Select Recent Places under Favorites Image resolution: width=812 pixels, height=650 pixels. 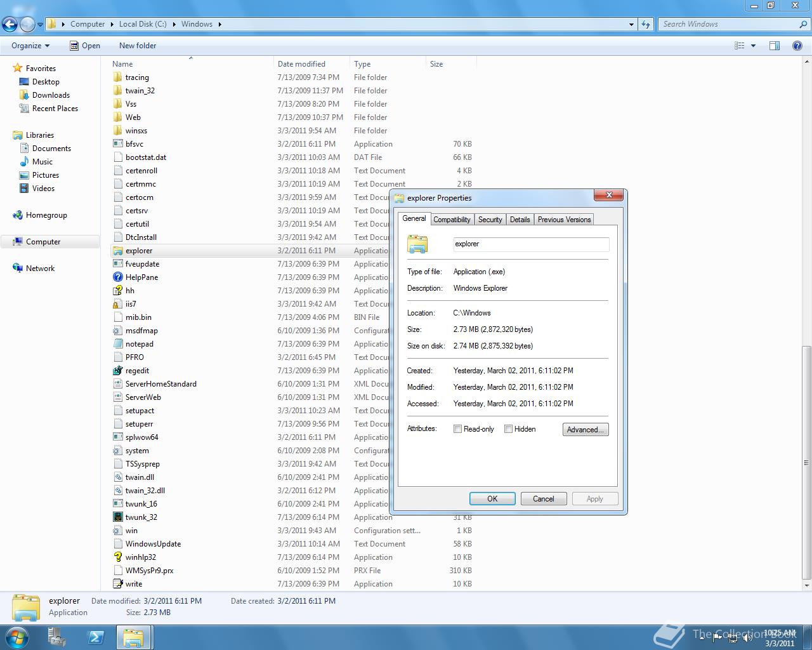click(x=55, y=109)
